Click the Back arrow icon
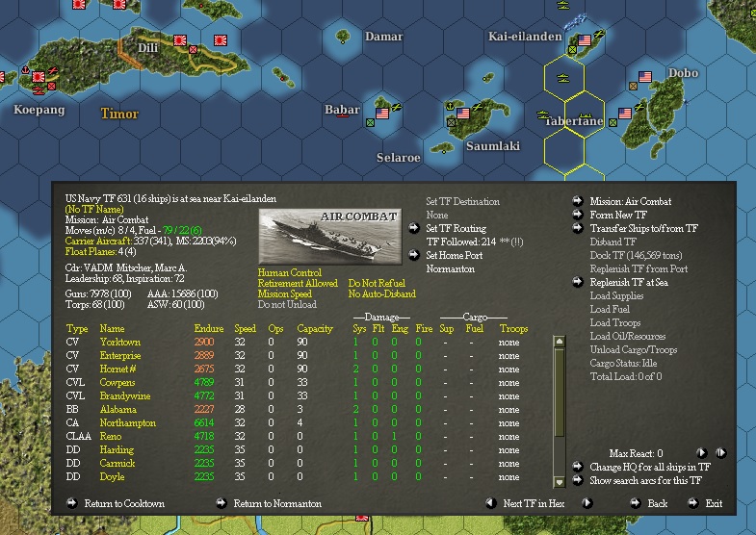Viewport: 756px width, 535px height. click(636, 502)
